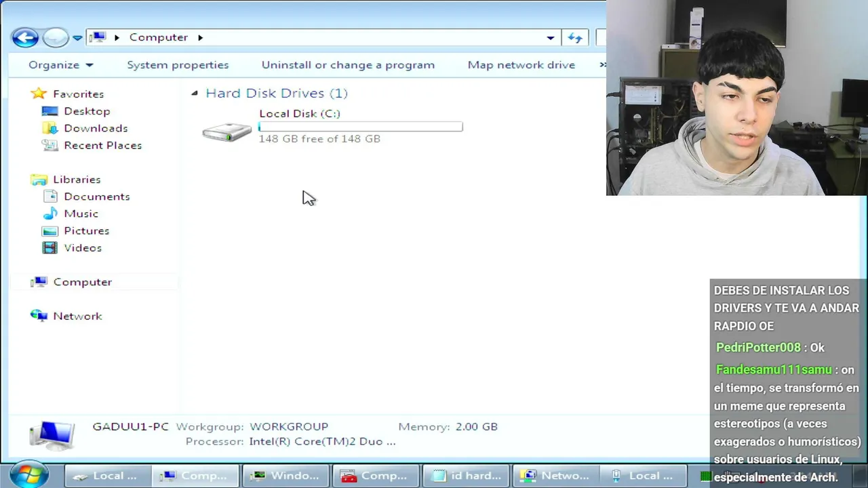Click the Pictures library icon
The height and width of the screenshot is (488, 868).
[x=50, y=230]
